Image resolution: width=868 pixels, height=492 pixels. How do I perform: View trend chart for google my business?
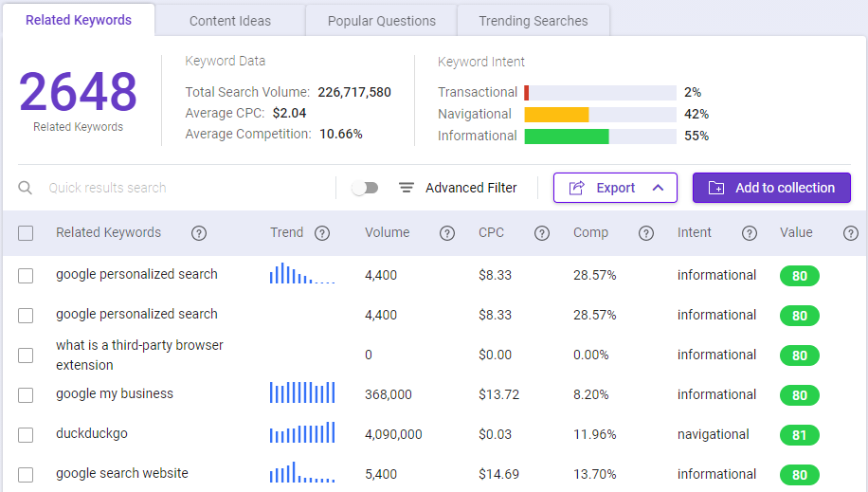(302, 392)
